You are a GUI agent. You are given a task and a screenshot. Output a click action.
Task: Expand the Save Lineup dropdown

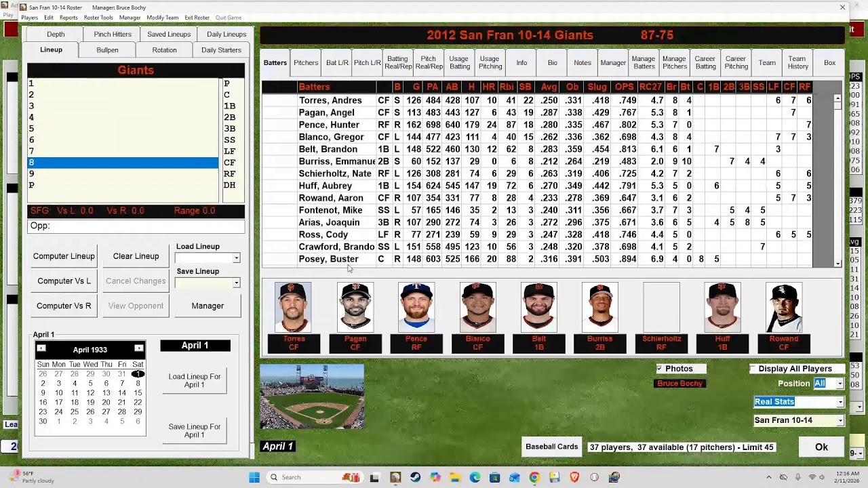(x=236, y=283)
